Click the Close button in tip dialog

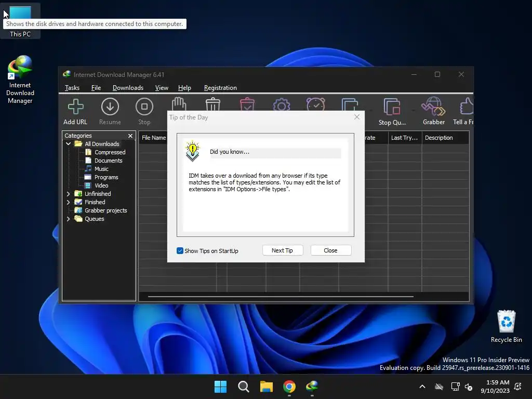click(330, 250)
